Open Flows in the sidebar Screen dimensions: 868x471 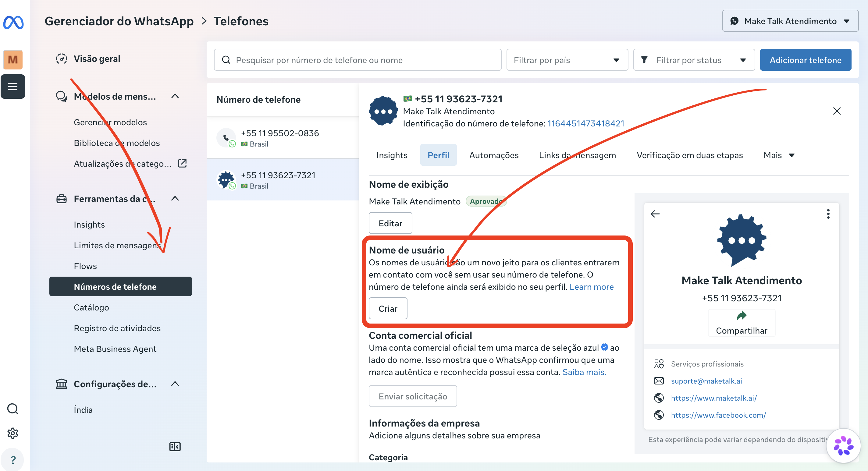tap(85, 266)
